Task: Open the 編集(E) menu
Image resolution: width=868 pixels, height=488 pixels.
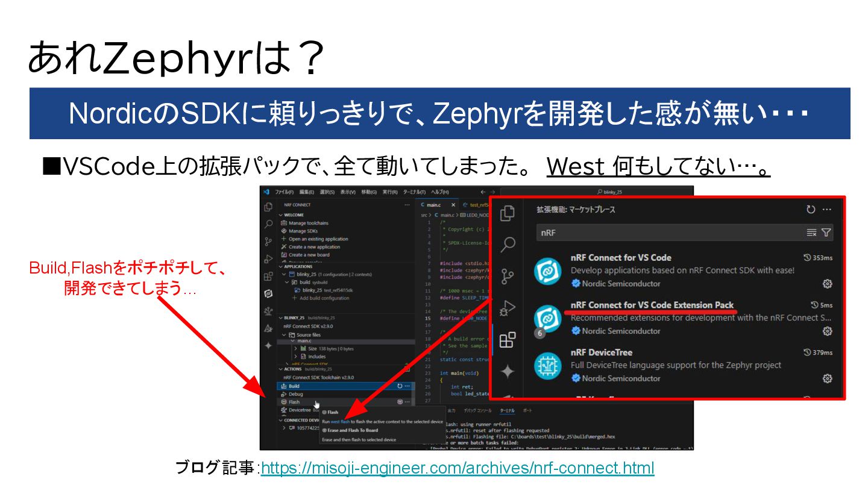Action: [307, 192]
